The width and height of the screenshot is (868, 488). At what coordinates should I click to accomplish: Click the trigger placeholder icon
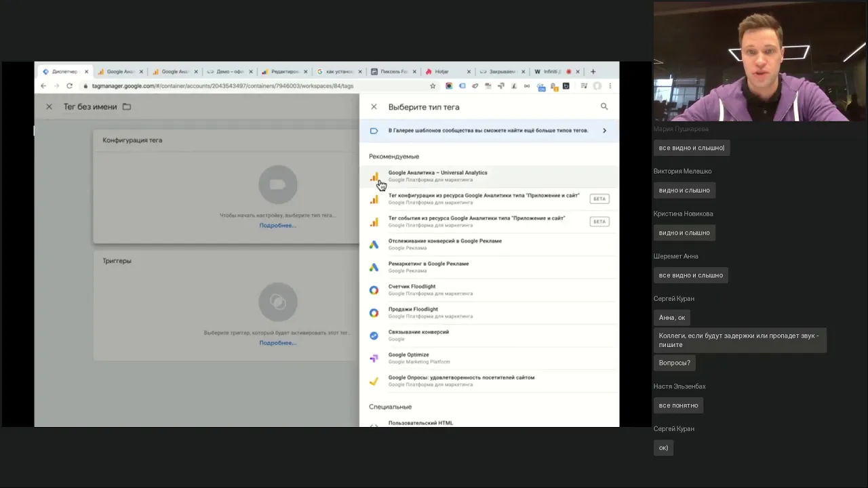point(278,302)
